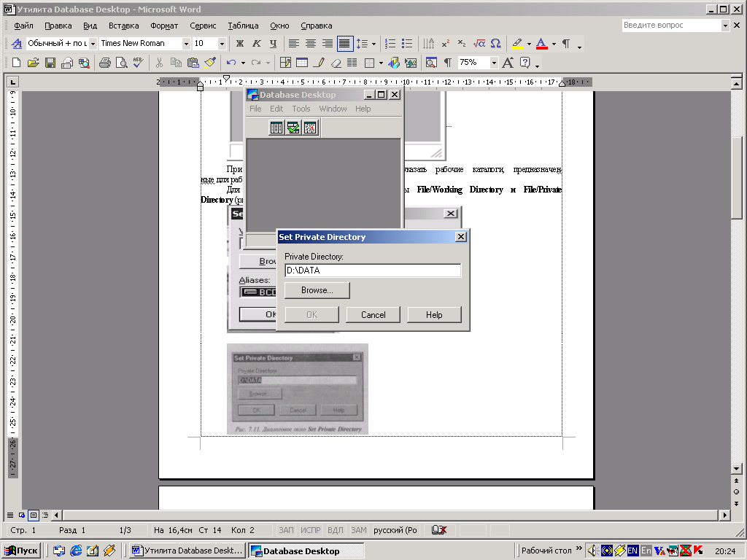
Task: Expand the line spacing options
Action: pyautogui.click(x=373, y=43)
